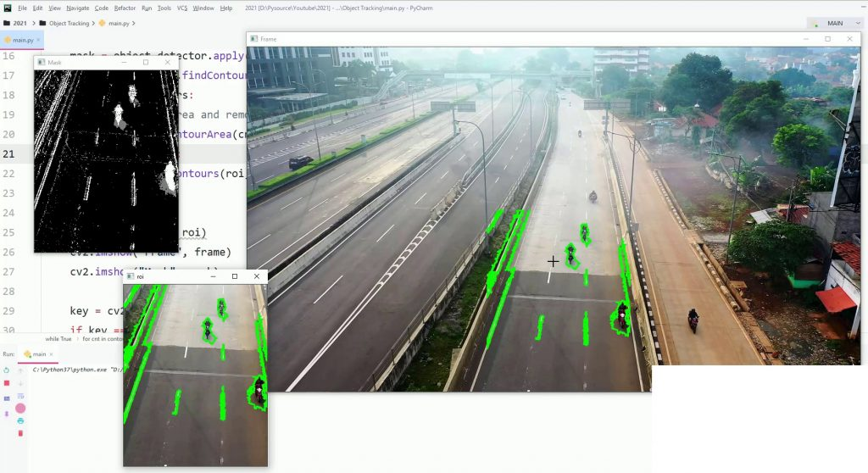Open the VCS menu
The height and width of the screenshot is (473, 868).
click(x=182, y=8)
